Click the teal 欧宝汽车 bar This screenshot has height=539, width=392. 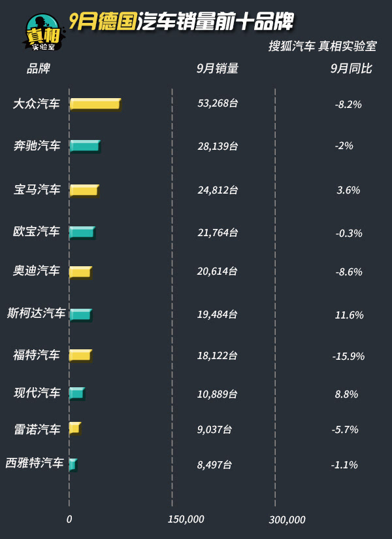coord(82,232)
